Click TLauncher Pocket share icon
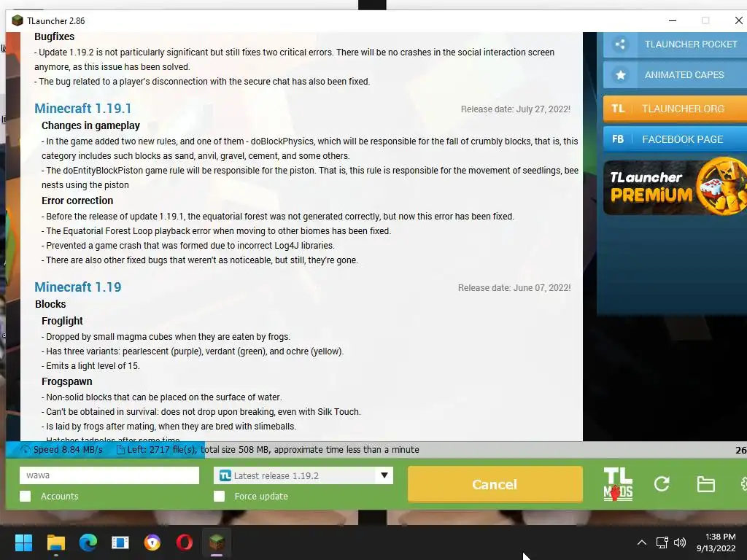Image resolution: width=747 pixels, height=560 pixels. pyautogui.click(x=620, y=44)
